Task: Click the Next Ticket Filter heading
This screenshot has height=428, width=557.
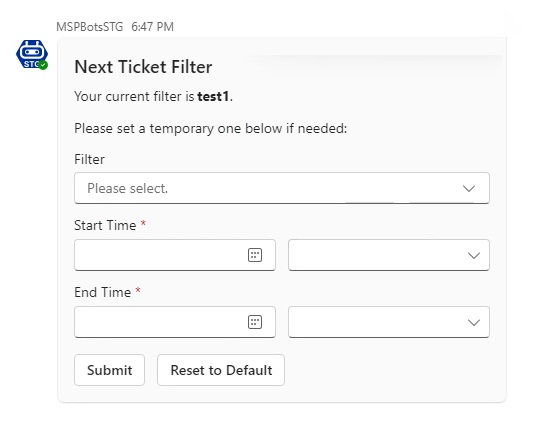Action: coord(143,67)
